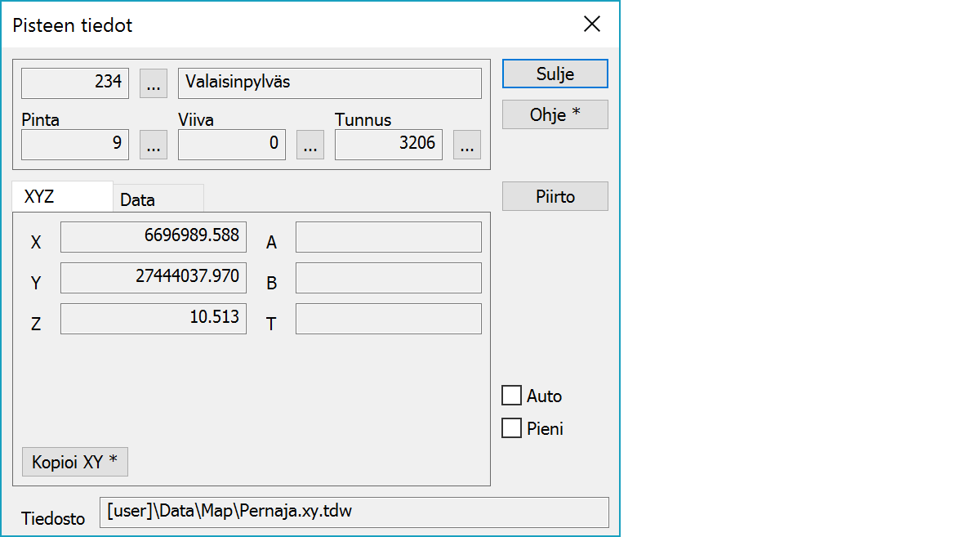Click the Tiedosto file path field
The height and width of the screenshot is (537, 980).
354,512
